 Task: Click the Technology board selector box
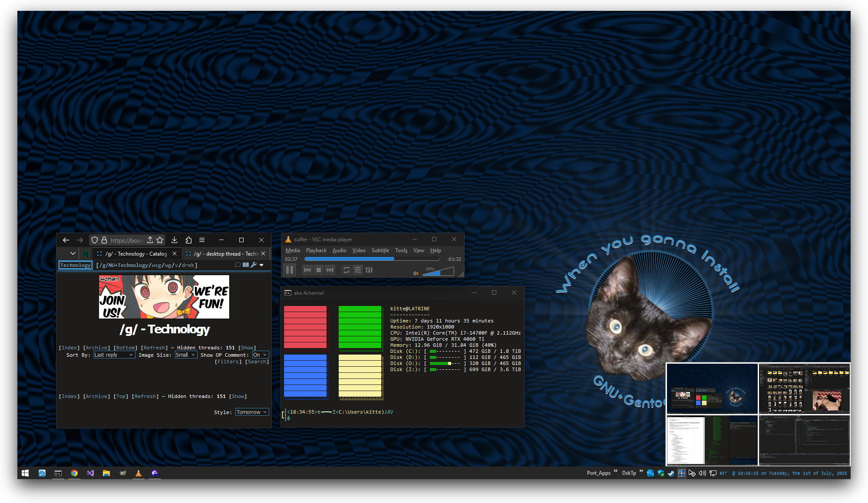click(x=76, y=265)
